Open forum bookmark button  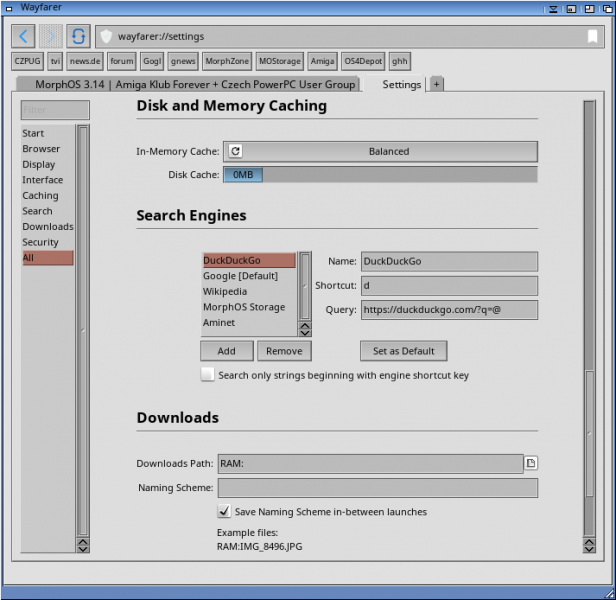(122, 61)
